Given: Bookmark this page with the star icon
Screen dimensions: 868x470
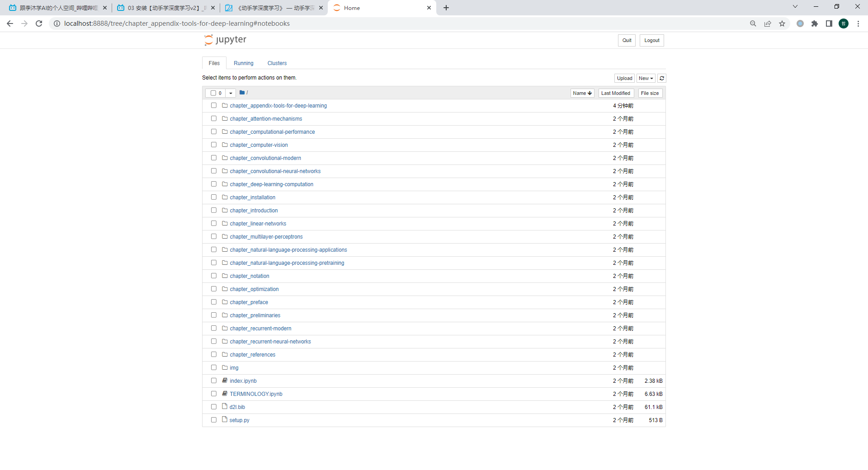Looking at the screenshot, I should [782, 23].
